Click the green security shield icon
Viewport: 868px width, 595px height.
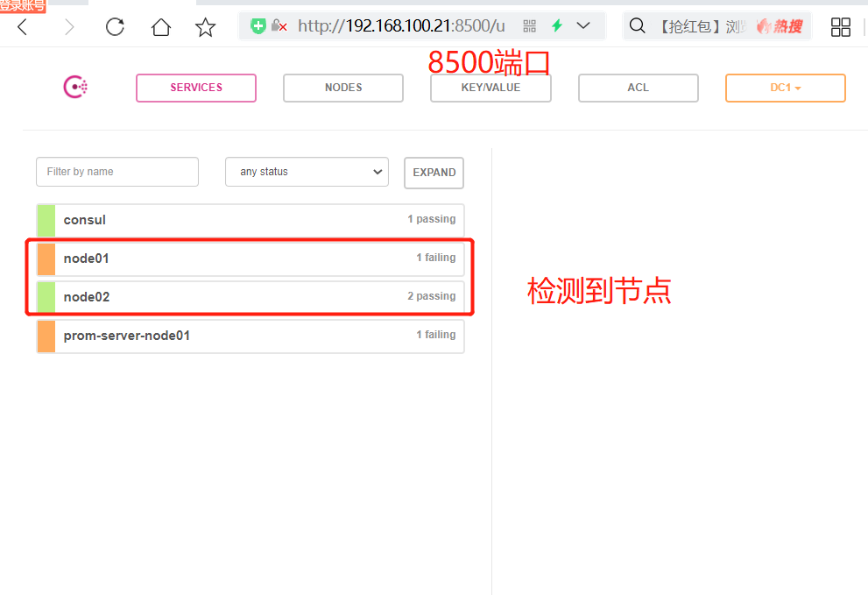click(258, 26)
